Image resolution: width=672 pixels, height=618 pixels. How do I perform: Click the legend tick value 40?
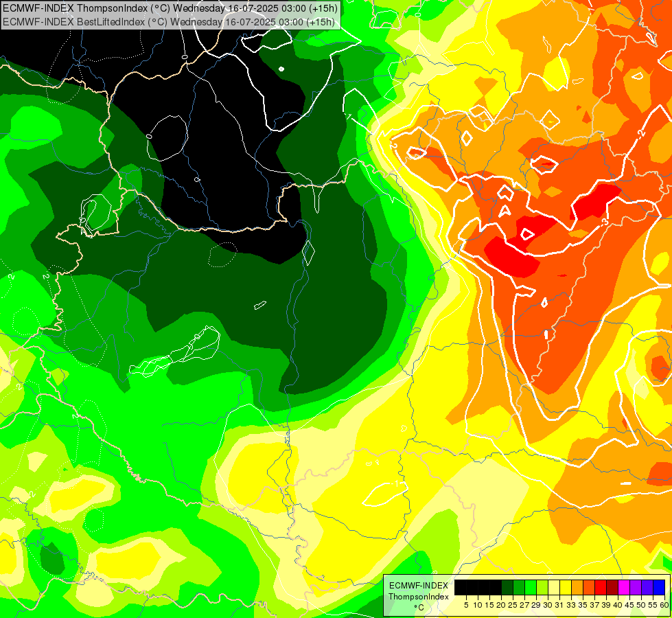[618, 605]
